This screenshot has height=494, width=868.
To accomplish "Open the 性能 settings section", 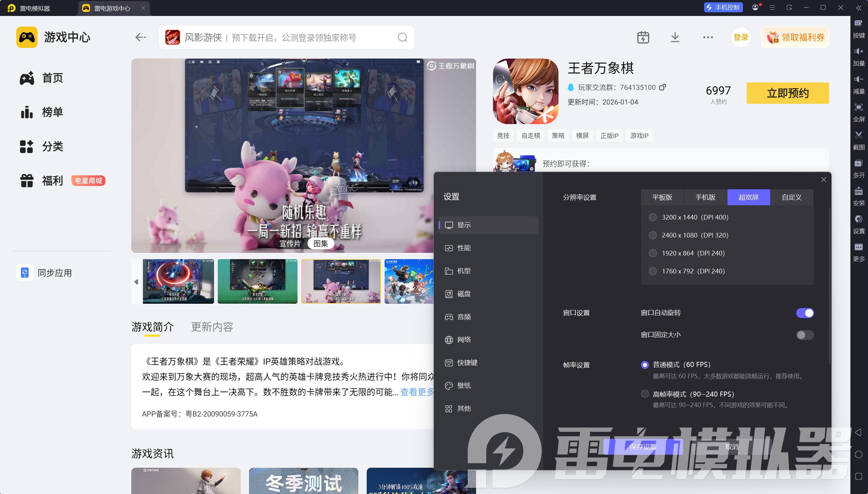I will tap(463, 248).
